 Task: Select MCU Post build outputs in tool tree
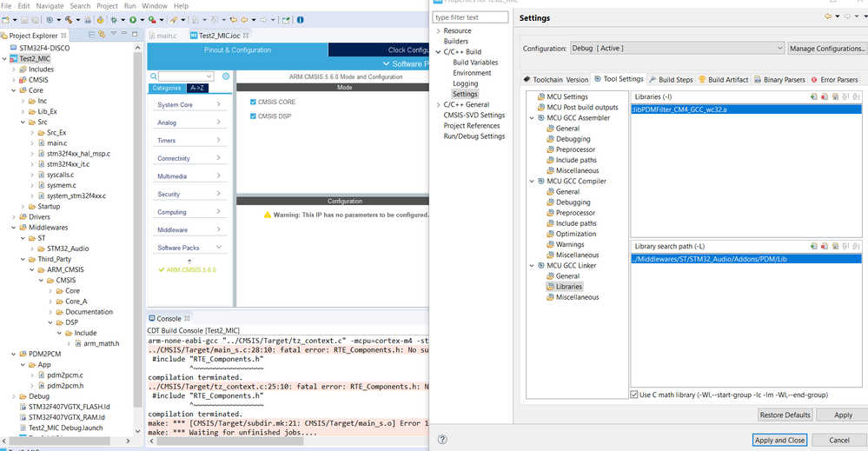[582, 108]
